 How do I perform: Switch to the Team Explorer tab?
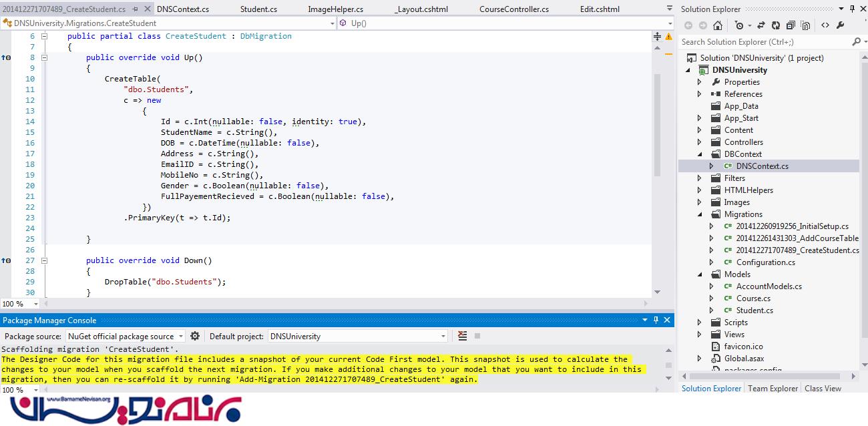pyautogui.click(x=773, y=388)
